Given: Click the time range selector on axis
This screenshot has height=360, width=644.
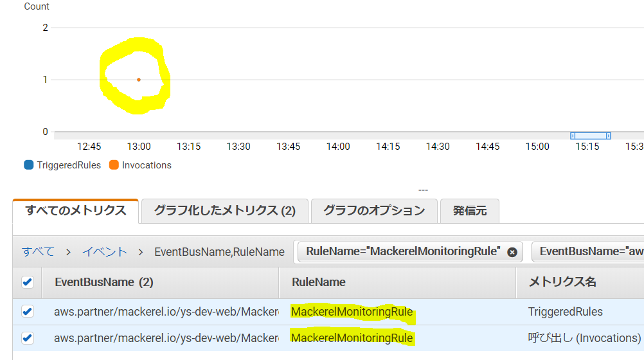Looking at the screenshot, I should tap(591, 136).
